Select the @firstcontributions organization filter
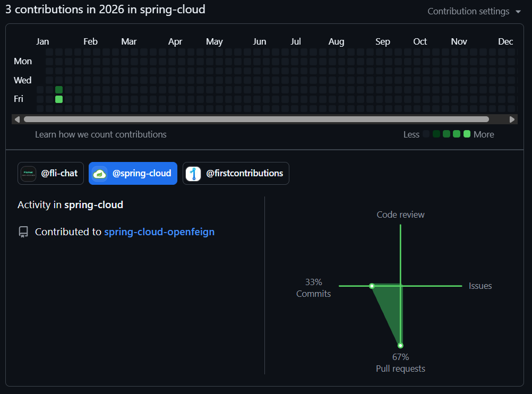 pos(236,174)
